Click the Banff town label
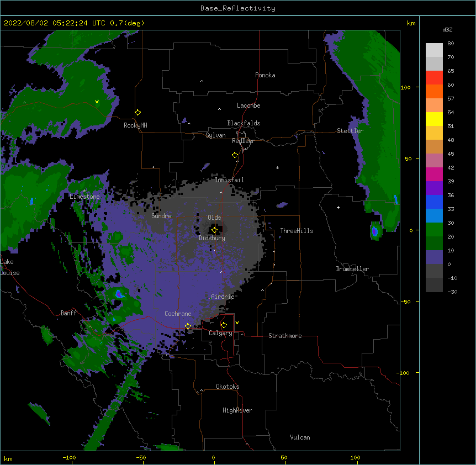The image size is (476, 465). point(68,313)
